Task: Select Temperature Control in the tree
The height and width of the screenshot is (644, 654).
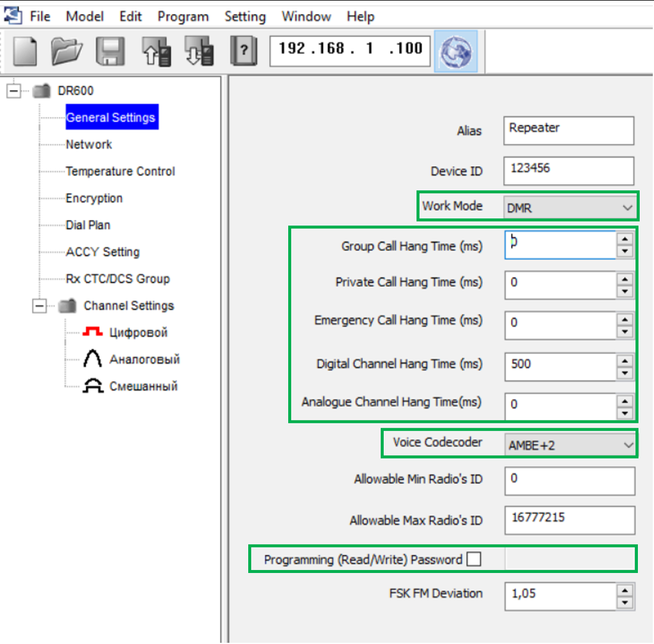Action: coord(120,172)
